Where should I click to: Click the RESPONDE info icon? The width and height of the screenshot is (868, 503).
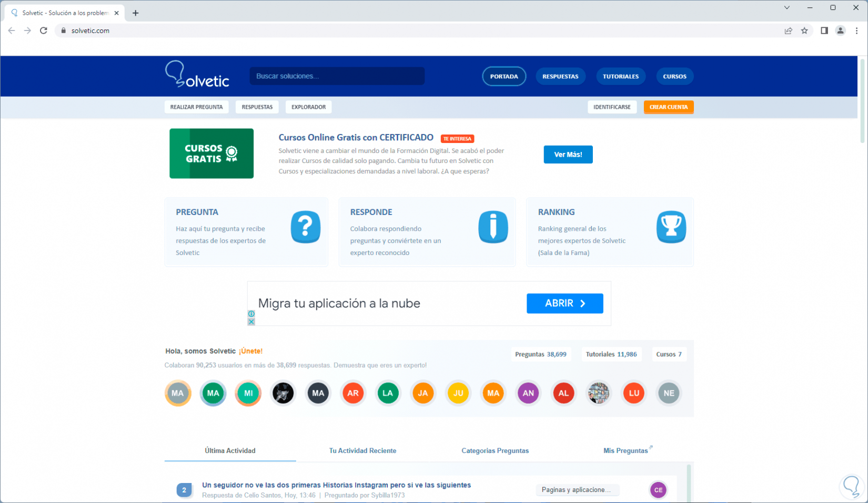493,227
